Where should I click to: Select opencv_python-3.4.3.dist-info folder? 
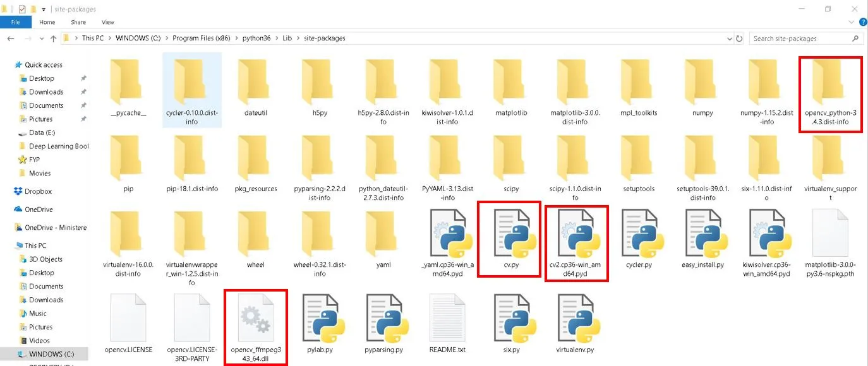tap(830, 93)
